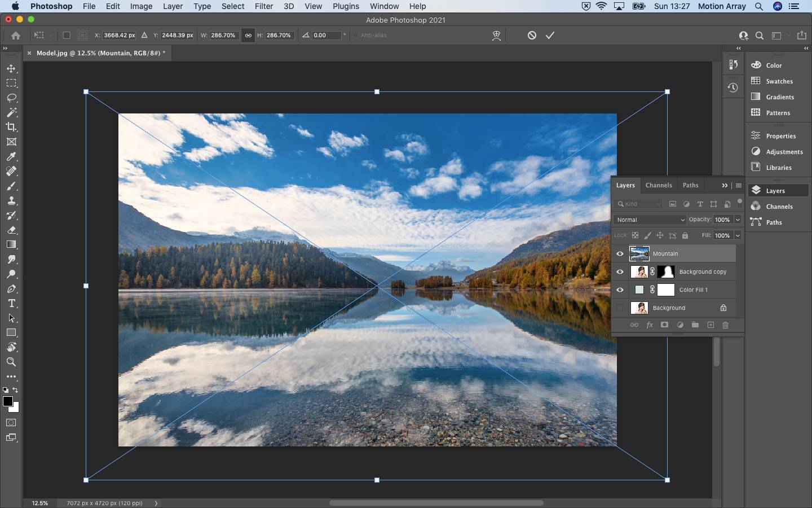Click the delete layer trash icon

click(725, 325)
